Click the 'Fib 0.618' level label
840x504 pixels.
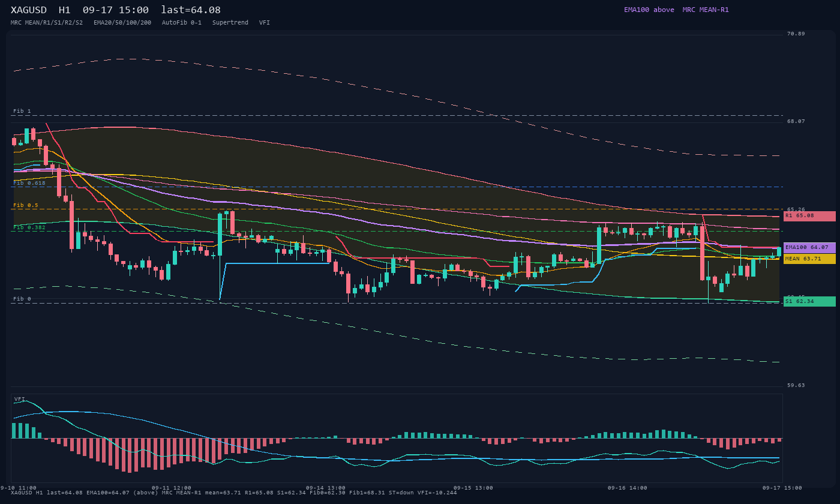[29, 183]
